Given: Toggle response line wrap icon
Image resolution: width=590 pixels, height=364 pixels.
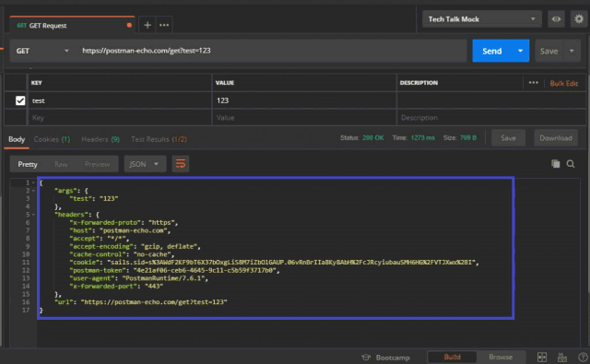Looking at the screenshot, I should click(x=181, y=164).
